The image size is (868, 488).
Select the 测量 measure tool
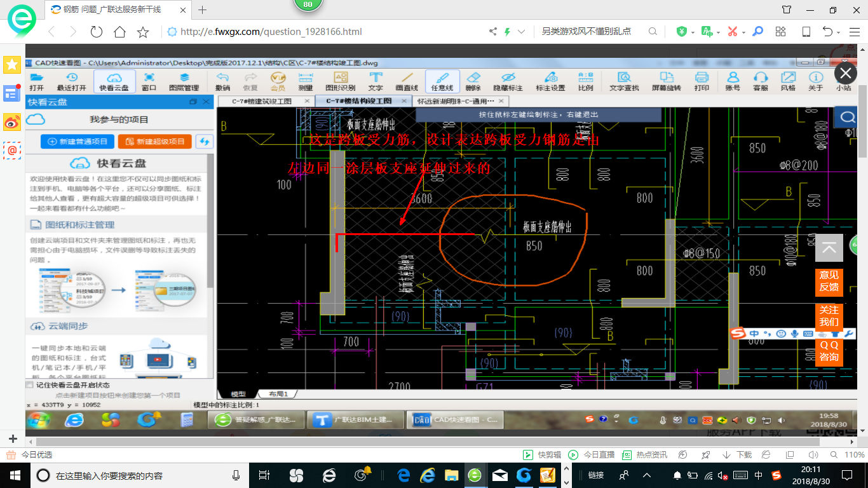[305, 81]
